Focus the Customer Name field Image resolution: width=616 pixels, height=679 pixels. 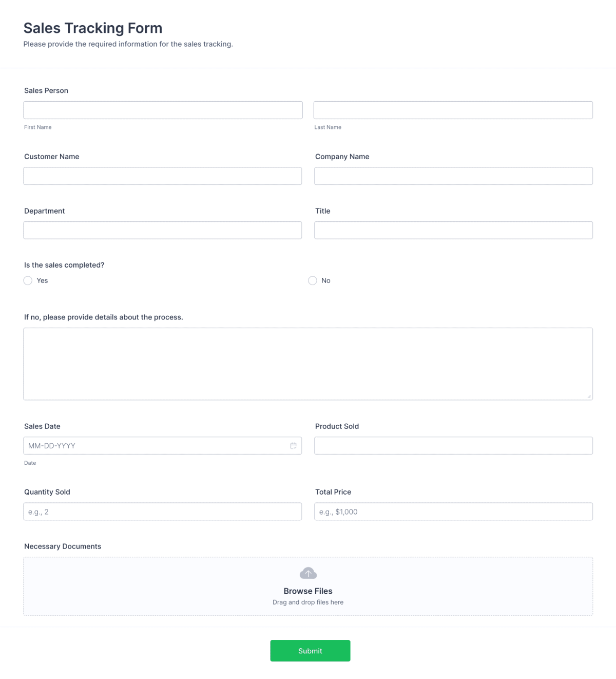tap(162, 176)
